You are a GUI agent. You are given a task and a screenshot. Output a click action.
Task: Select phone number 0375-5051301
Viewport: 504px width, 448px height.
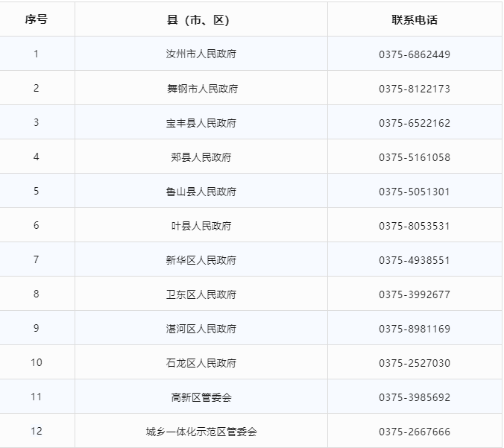(415, 192)
